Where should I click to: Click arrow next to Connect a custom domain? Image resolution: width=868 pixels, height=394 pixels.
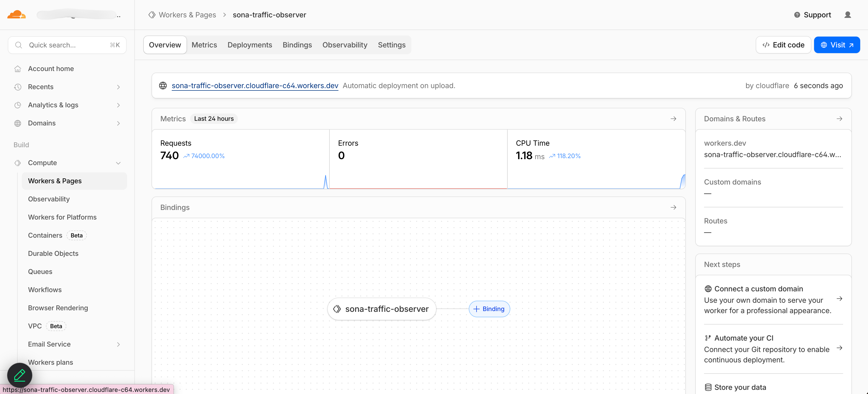coord(839,299)
